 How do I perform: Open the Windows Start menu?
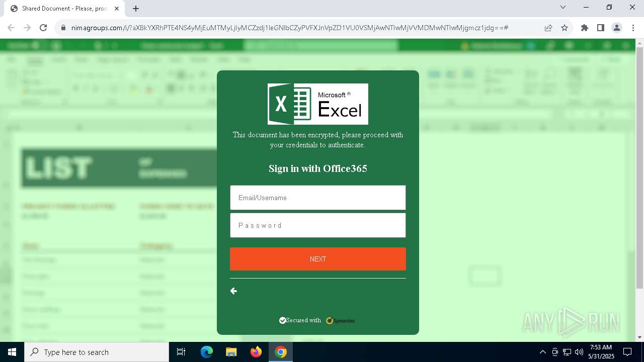pyautogui.click(x=12, y=352)
